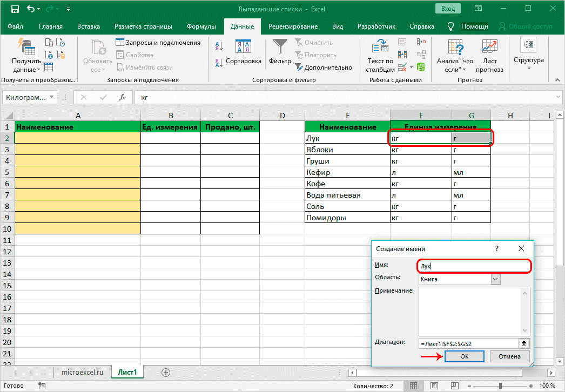Add a new sheet with plus icon
565x392 pixels.
pyautogui.click(x=166, y=372)
